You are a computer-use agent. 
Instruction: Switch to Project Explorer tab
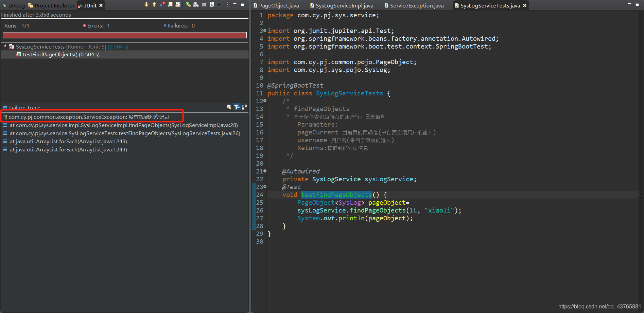(x=51, y=5)
